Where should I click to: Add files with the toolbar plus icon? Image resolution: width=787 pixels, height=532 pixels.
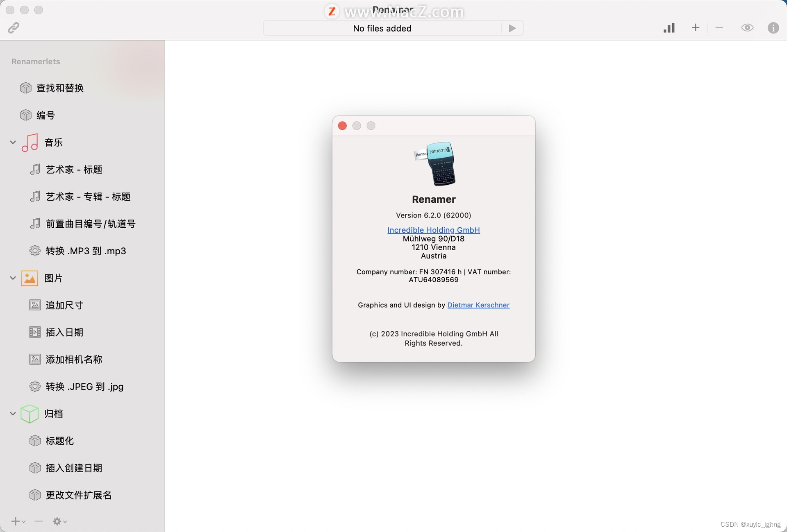[696, 27]
